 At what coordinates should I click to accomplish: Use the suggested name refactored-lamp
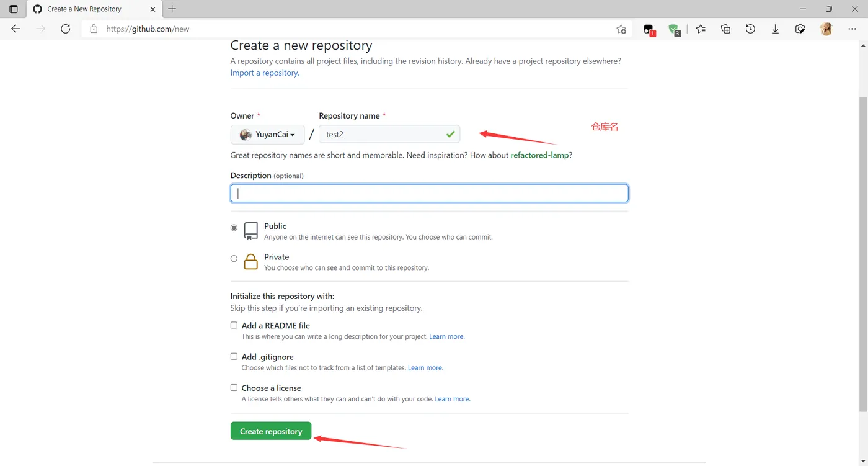point(539,155)
